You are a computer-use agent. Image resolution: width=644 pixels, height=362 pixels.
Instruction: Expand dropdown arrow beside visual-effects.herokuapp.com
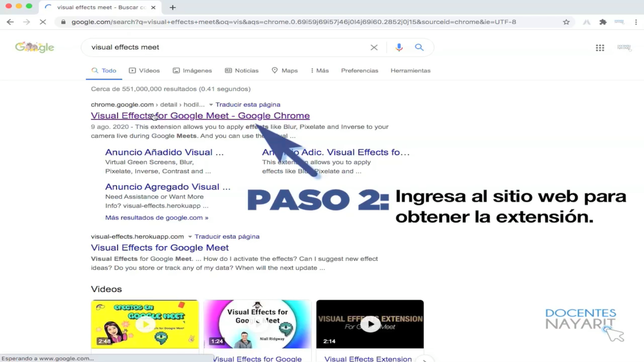point(190,237)
